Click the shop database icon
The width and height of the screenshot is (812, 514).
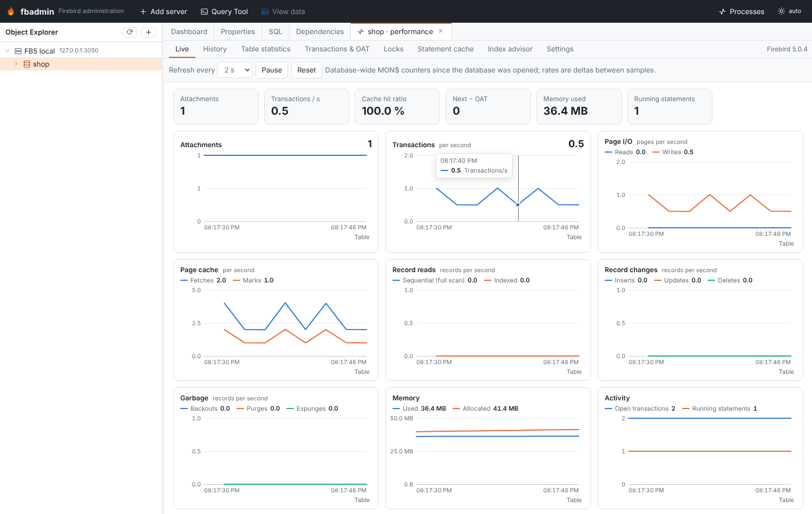pos(27,64)
